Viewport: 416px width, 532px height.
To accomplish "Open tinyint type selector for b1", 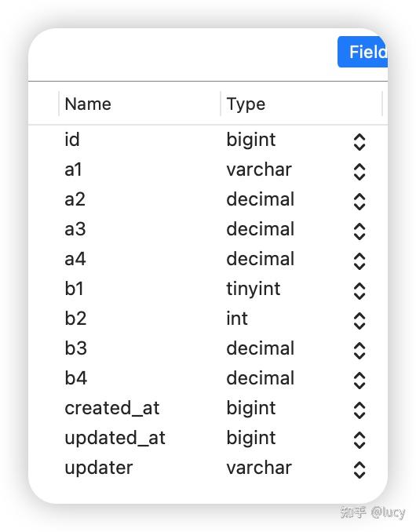I will coord(359,291).
